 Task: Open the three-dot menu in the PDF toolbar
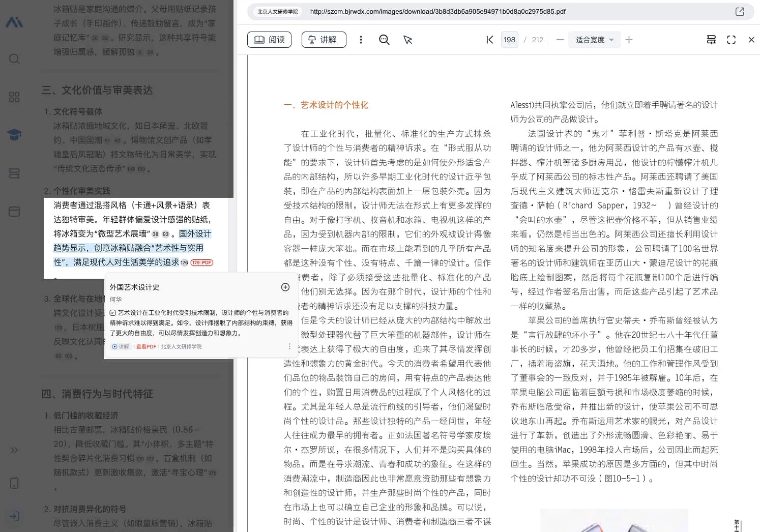pos(361,39)
